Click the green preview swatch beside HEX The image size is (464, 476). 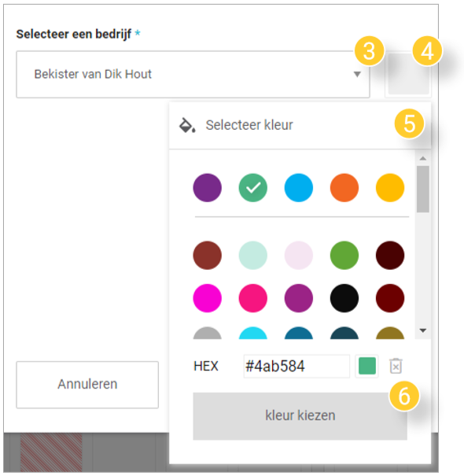(367, 366)
